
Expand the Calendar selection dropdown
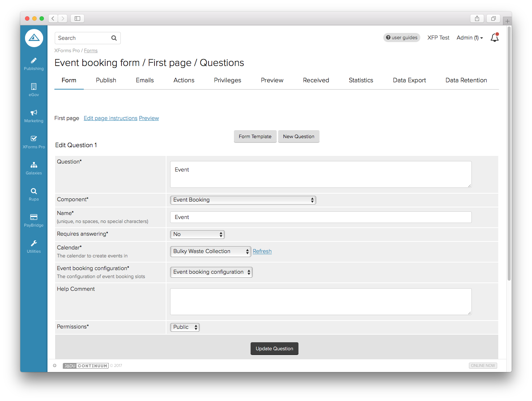210,252
